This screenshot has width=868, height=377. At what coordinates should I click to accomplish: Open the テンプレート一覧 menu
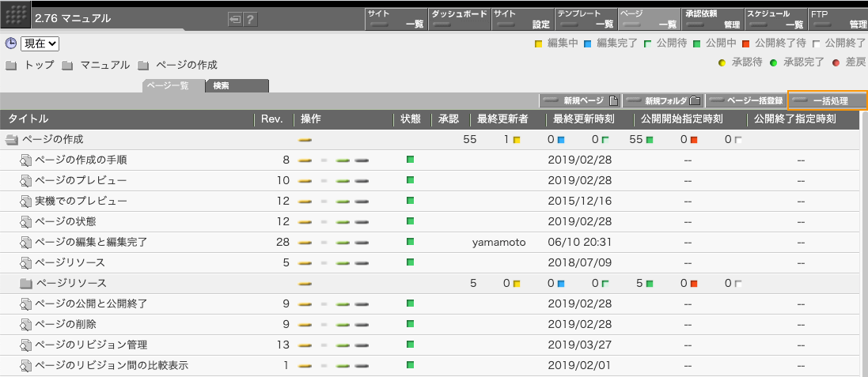point(585,19)
